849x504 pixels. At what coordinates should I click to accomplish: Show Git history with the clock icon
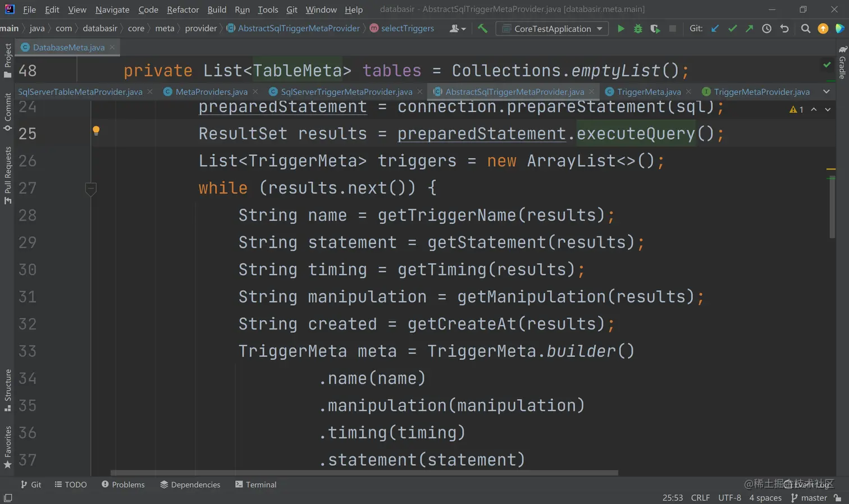tap(766, 29)
